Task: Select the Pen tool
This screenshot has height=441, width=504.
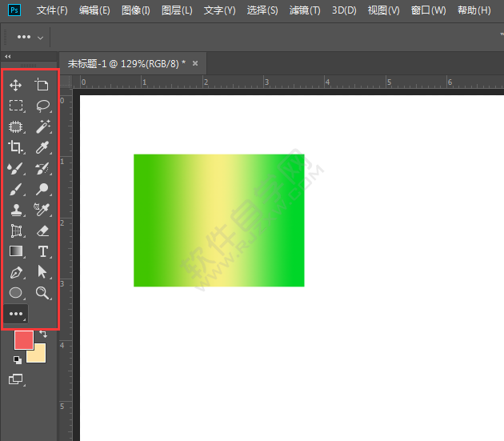Action: 15,272
